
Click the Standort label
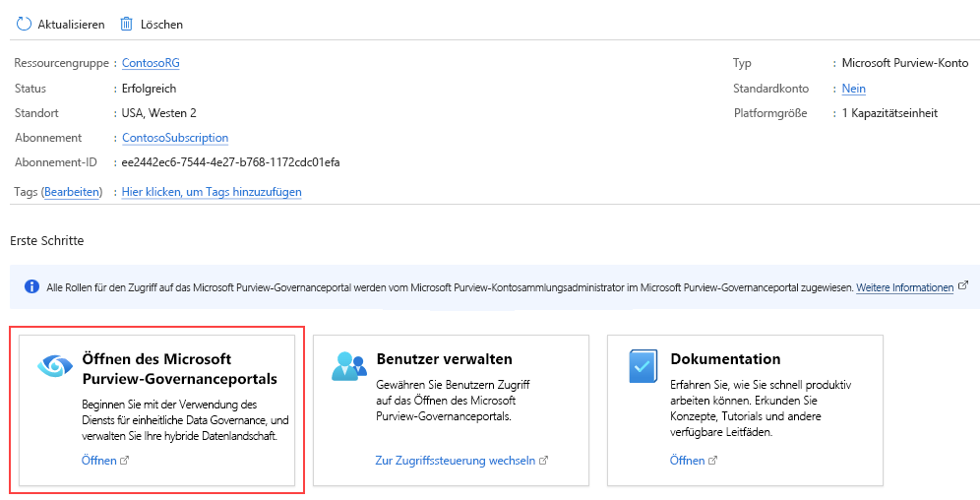tap(36, 113)
